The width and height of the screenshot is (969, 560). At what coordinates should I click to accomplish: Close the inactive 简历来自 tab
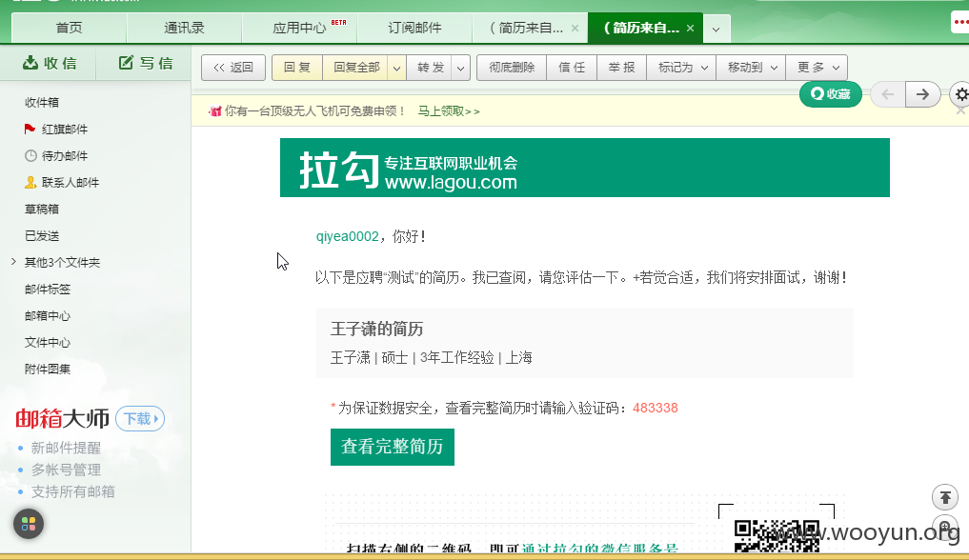pos(575,29)
